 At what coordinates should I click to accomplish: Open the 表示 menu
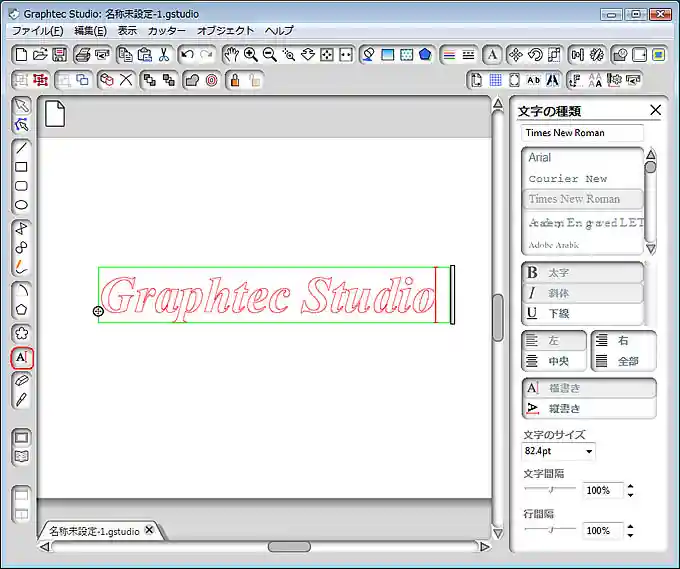(127, 31)
